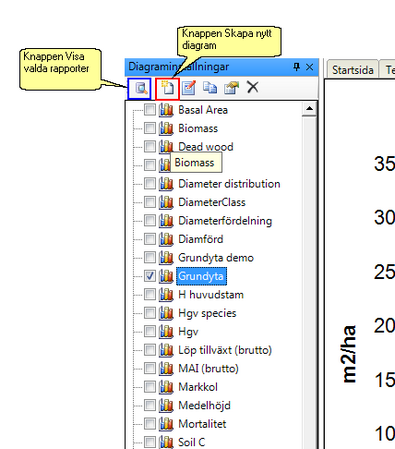This screenshot has width=395, height=449.
Task: Click the chart icon beside Soil C
Action: point(166,442)
